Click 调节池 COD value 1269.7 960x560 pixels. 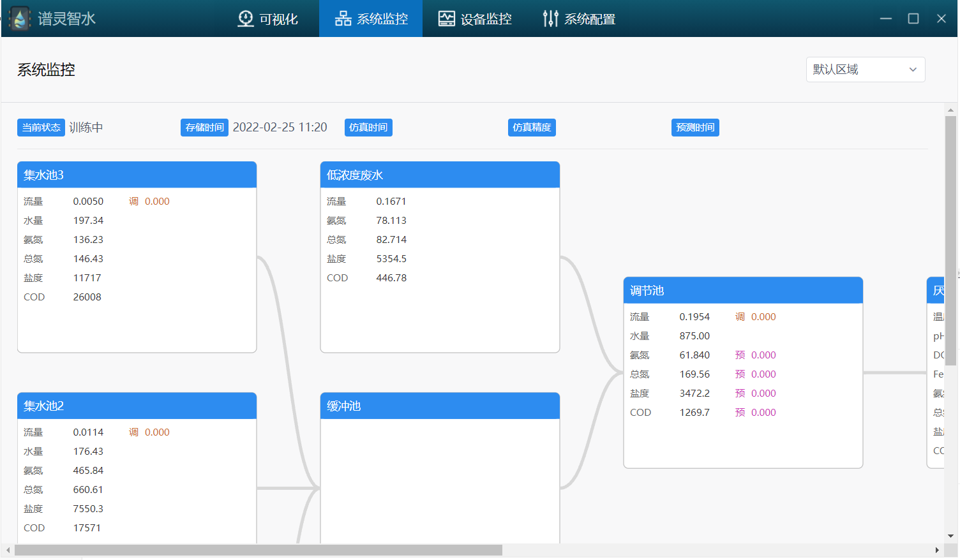[694, 413]
